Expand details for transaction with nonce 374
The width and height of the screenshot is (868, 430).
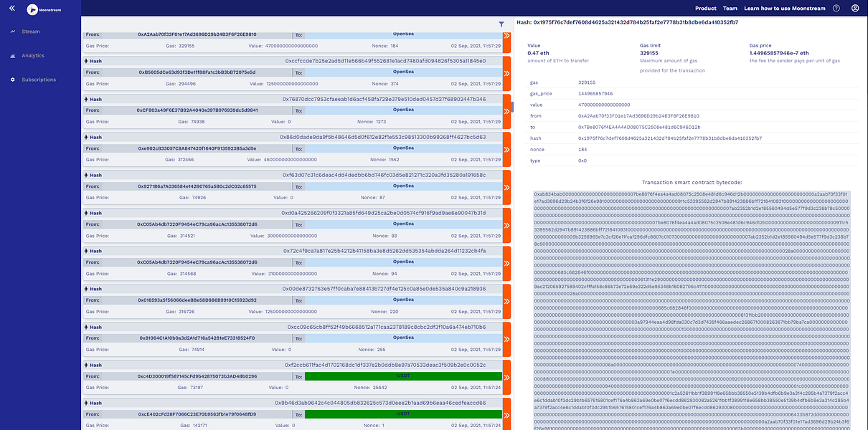[506, 72]
